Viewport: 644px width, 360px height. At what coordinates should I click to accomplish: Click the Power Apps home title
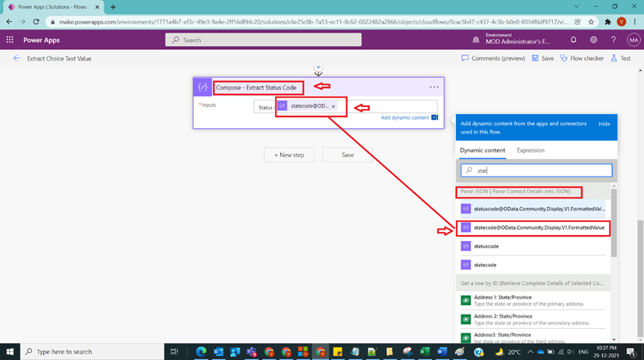42,40
